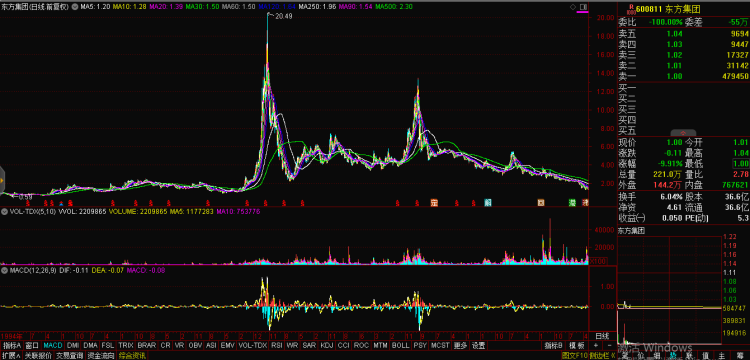The image size is (750, 360).
Task: Click the diamond marker icon above price axis
Action: tap(573, 7)
